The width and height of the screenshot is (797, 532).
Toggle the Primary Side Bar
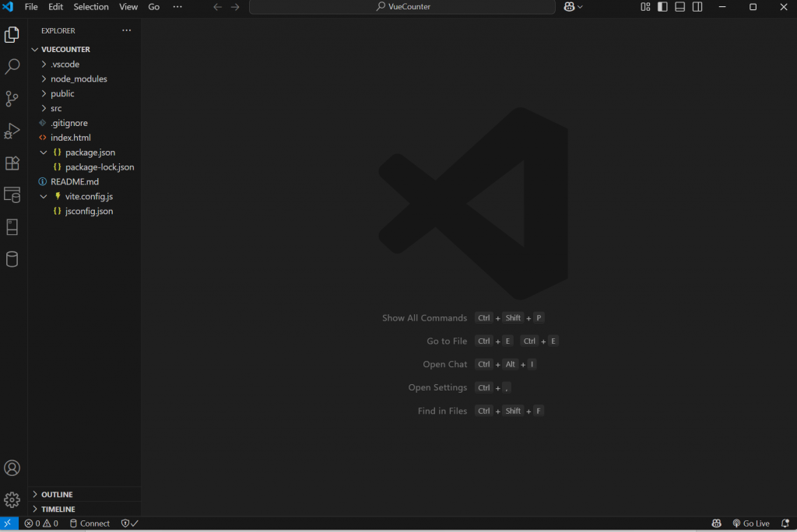pyautogui.click(x=662, y=6)
